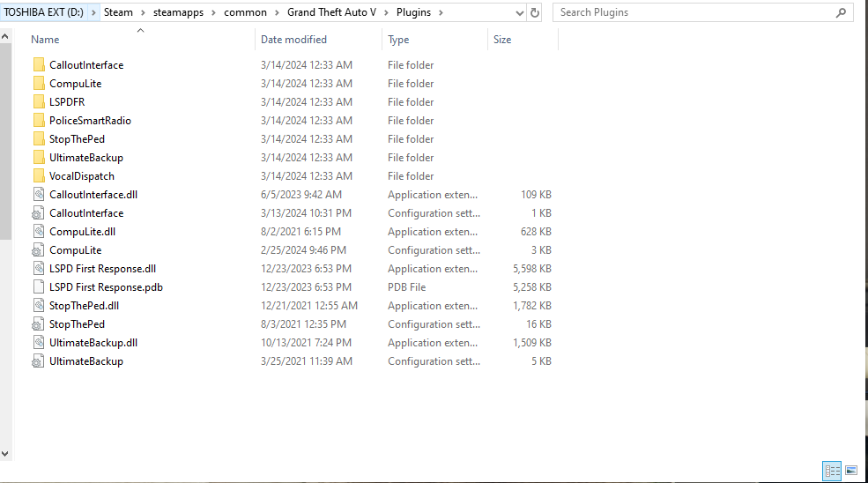Screen dimensions: 868x483
Task: Click the StopThePed configuration settings icon
Action: pos(38,324)
